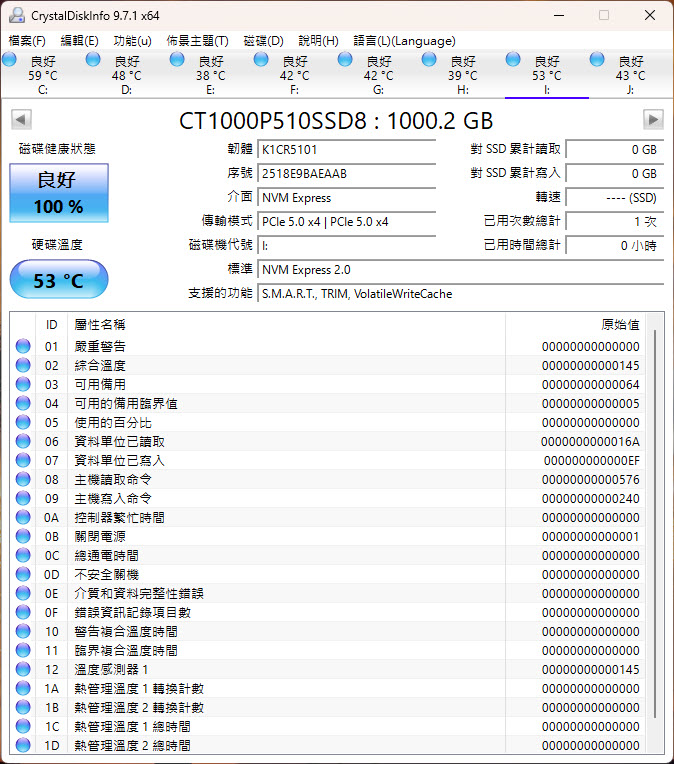Click the supported features field with TRIM
The width and height of the screenshot is (674, 764).
click(461, 294)
